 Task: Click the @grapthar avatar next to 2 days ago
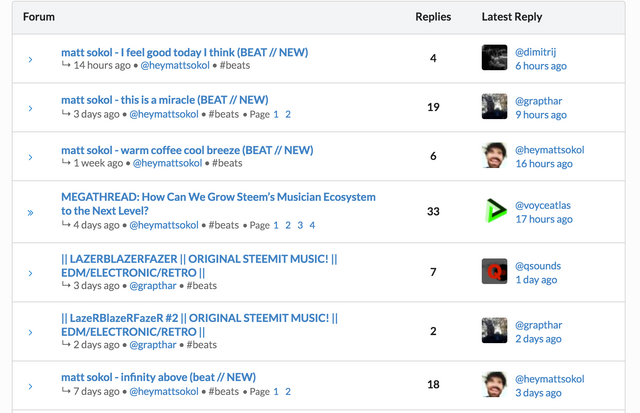(x=494, y=331)
